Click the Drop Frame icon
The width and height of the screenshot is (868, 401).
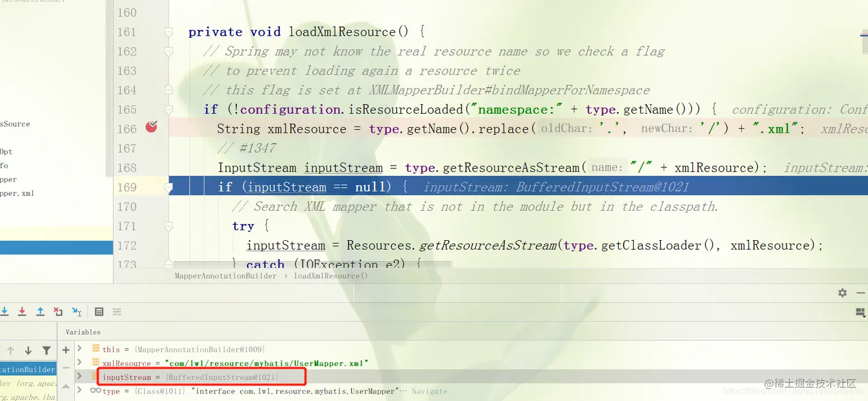click(58, 311)
